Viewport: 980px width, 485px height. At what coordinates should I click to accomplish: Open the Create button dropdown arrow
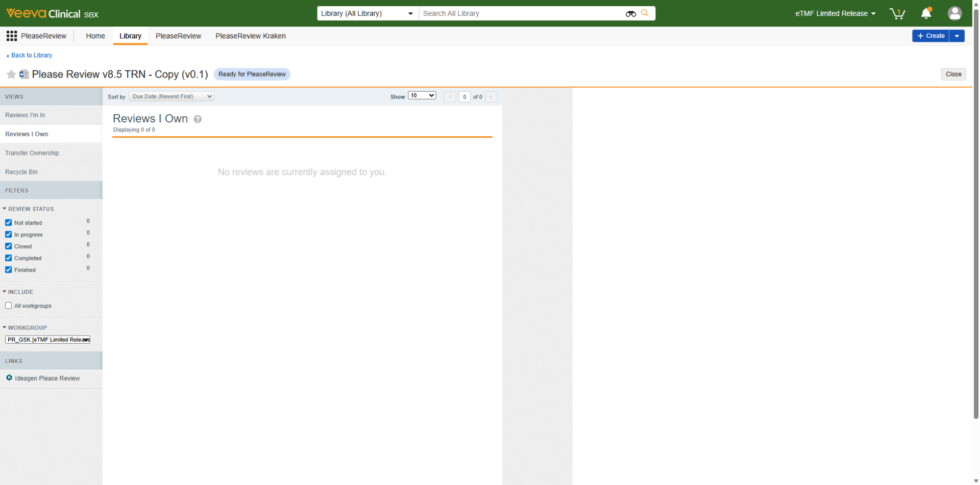[x=957, y=36]
